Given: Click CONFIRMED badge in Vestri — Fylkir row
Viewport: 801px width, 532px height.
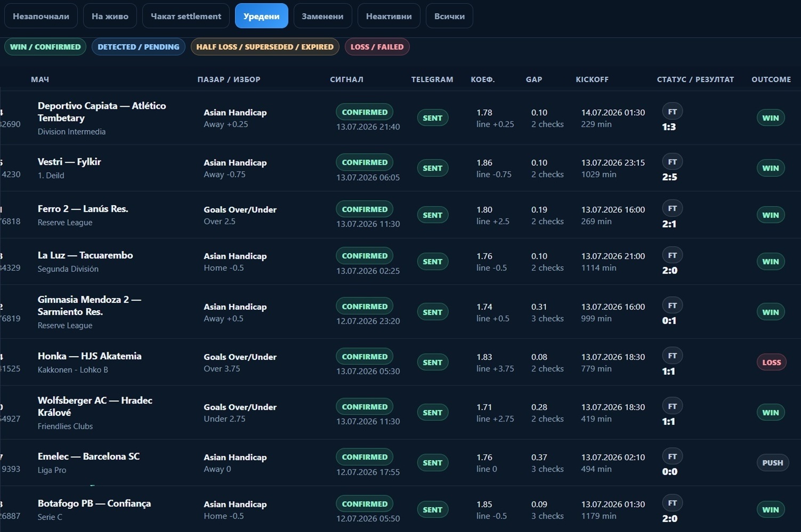Looking at the screenshot, I should click(365, 162).
